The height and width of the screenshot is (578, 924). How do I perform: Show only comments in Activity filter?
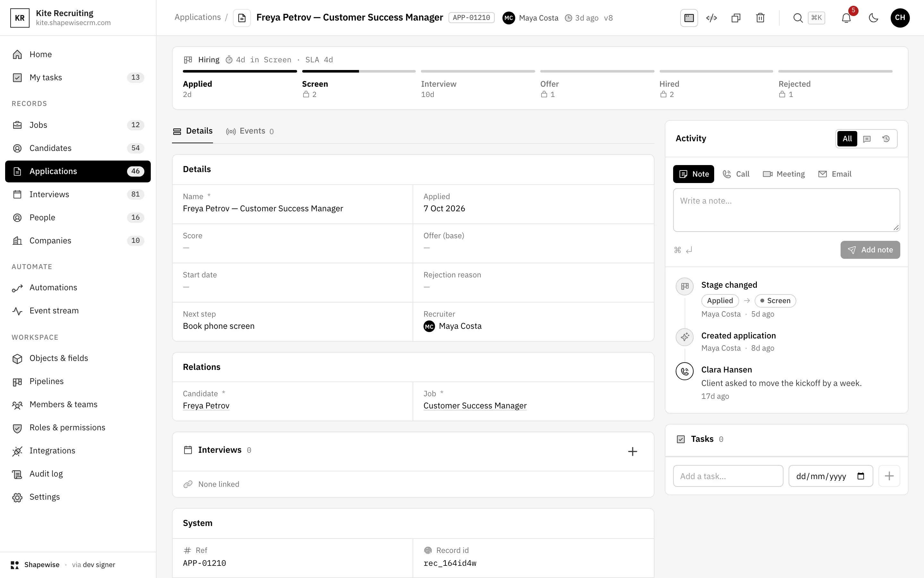pos(867,139)
